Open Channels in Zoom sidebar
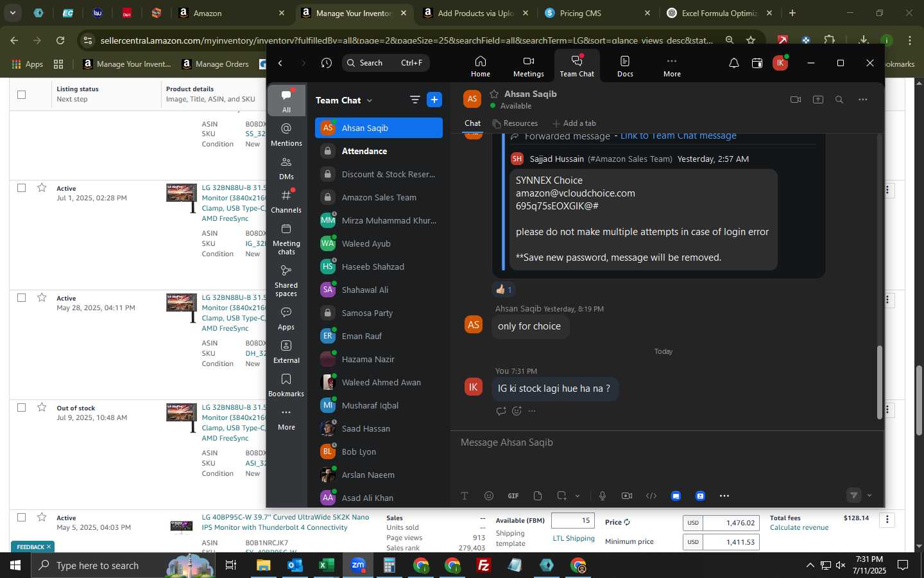The width and height of the screenshot is (924, 578). coord(286,202)
